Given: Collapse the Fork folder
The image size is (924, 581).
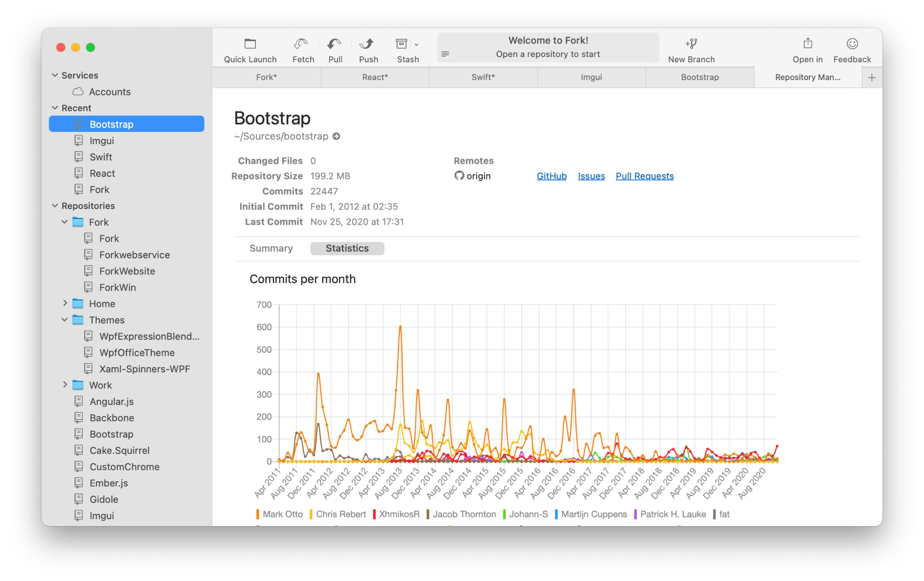Looking at the screenshot, I should [65, 222].
